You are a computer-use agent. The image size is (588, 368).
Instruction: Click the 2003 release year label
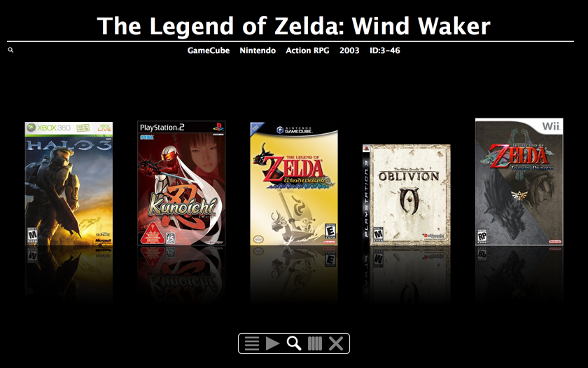coord(349,50)
